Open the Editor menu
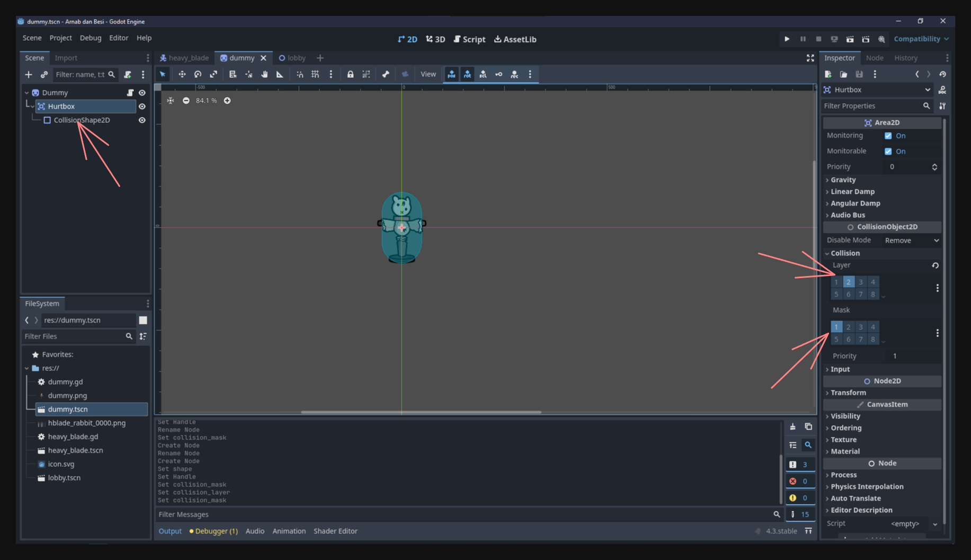Image resolution: width=971 pixels, height=560 pixels. coord(119,38)
